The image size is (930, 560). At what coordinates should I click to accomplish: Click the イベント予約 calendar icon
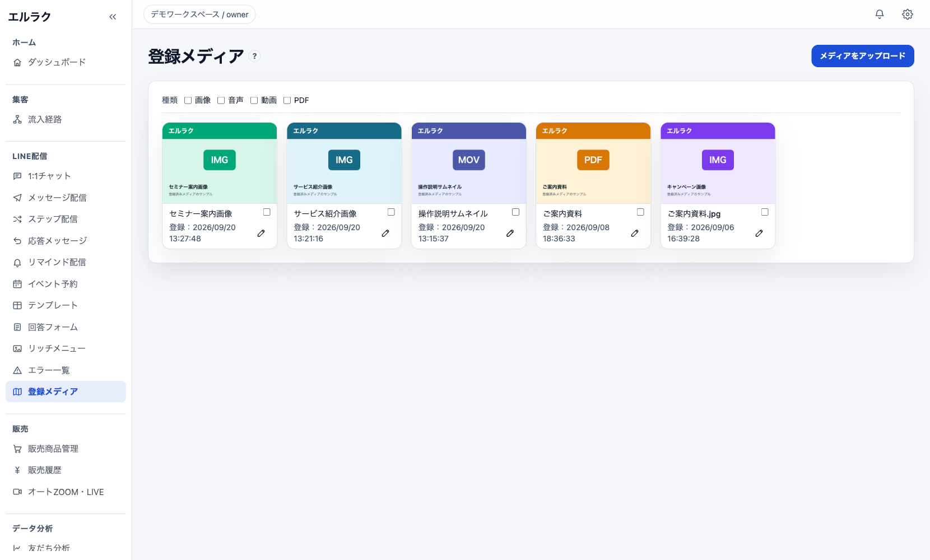pyautogui.click(x=17, y=284)
